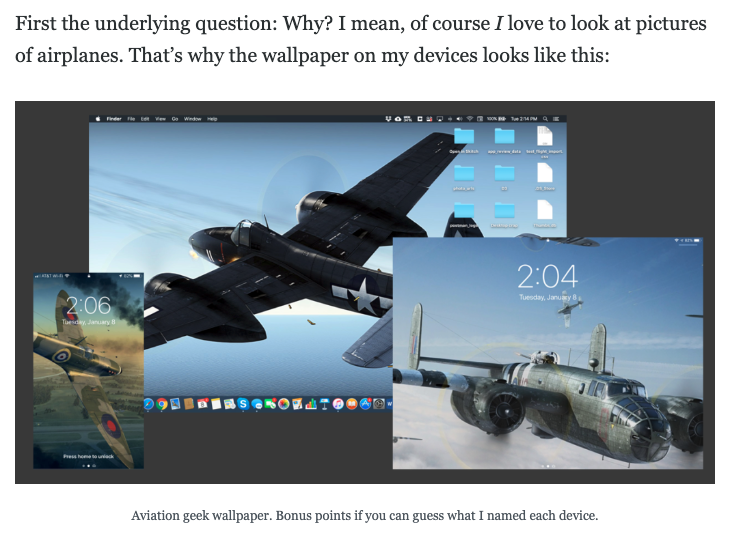
Task: Select the D3 desktop folder
Action: [504, 176]
